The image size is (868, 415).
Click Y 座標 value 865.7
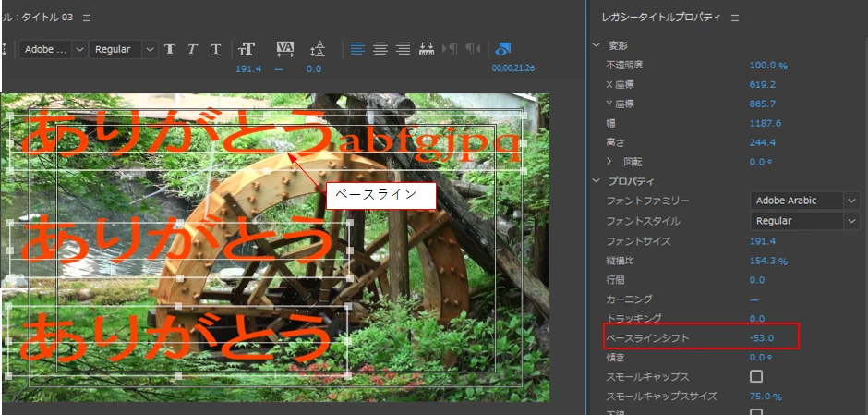[x=762, y=104]
